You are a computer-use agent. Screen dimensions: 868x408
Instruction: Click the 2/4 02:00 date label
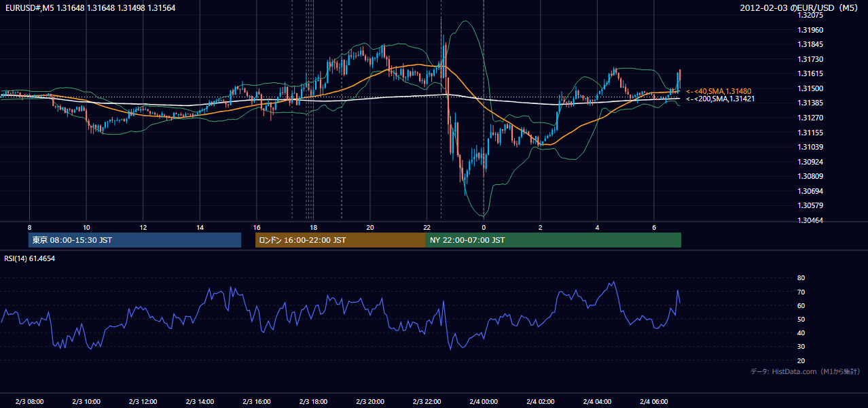coord(540,402)
